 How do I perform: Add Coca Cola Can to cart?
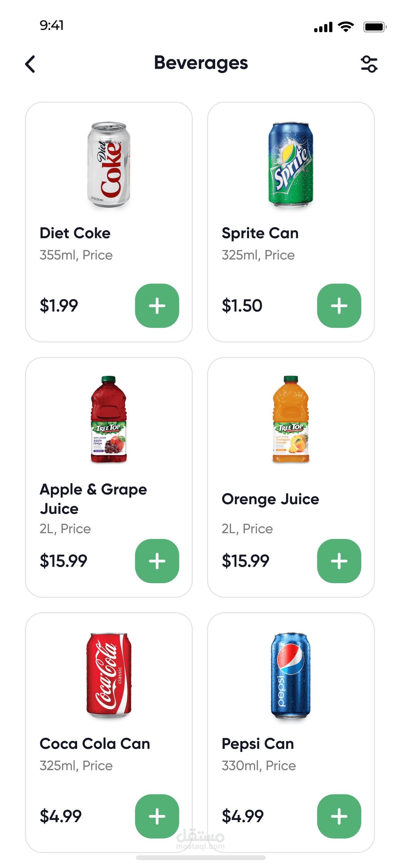[x=157, y=816]
